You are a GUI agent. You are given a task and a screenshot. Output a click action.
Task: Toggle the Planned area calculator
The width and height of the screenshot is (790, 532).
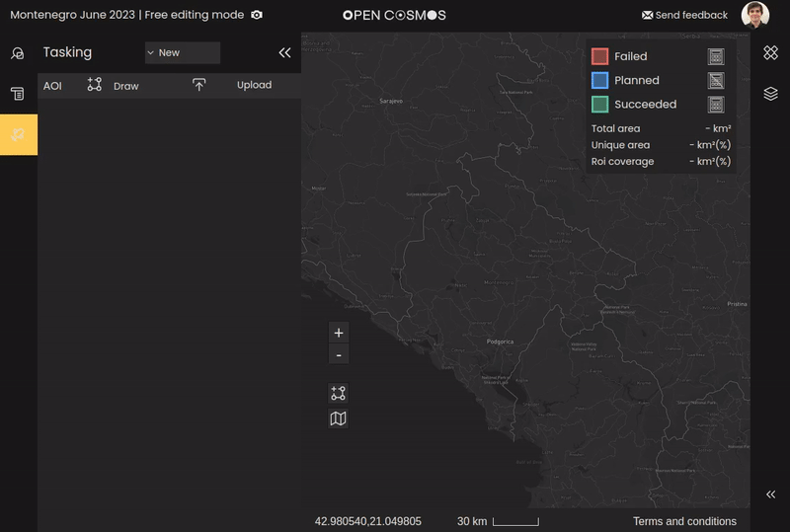pyautogui.click(x=716, y=80)
